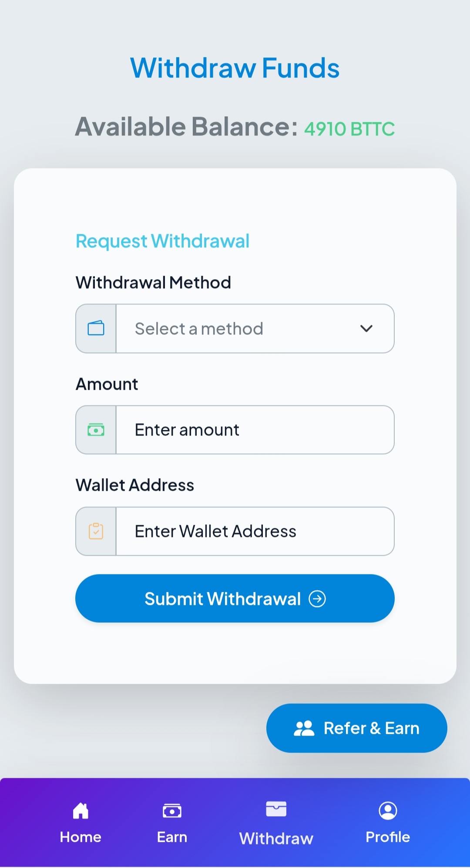The height and width of the screenshot is (868, 470).
Task: Click the arrow circle icon on the Submit button
Action: tap(317, 599)
